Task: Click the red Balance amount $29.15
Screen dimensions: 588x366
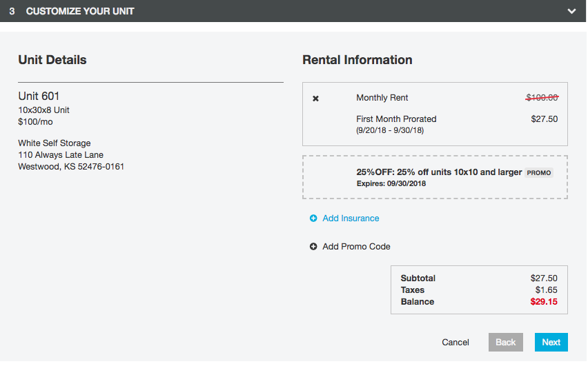Action: pos(544,302)
